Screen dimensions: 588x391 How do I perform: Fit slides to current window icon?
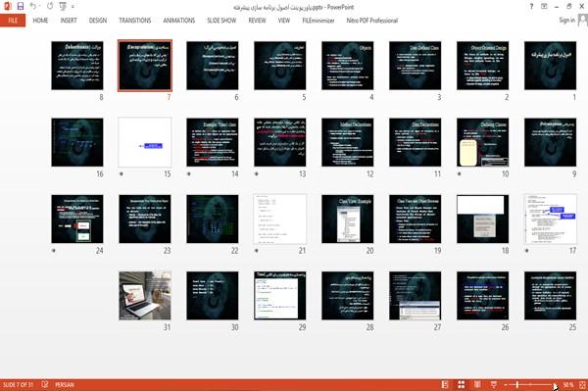[582, 384]
